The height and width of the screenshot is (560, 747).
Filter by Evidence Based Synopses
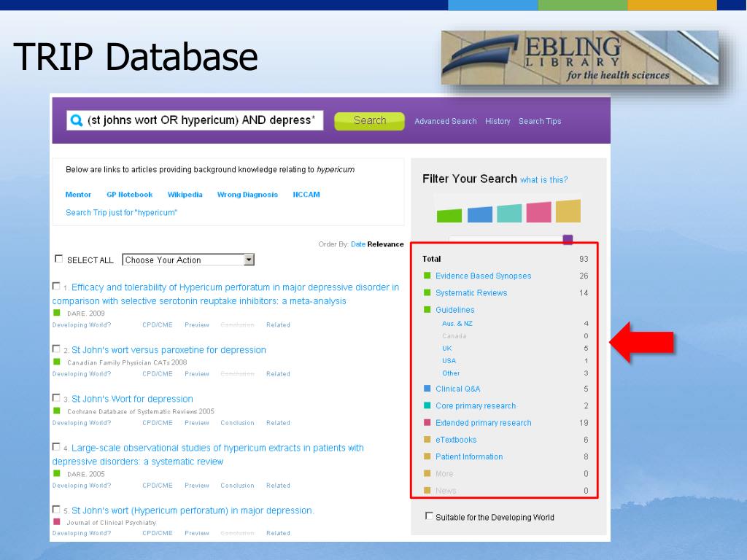483,276
